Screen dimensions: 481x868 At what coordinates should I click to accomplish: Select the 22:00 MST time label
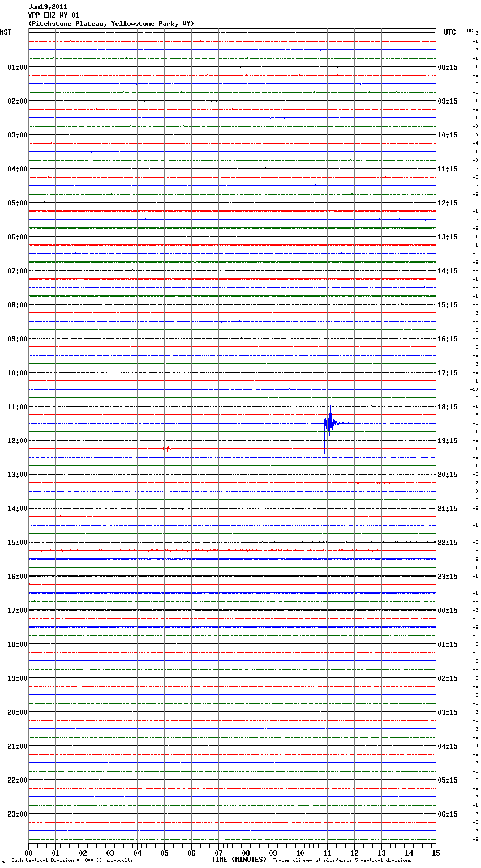click(17, 780)
